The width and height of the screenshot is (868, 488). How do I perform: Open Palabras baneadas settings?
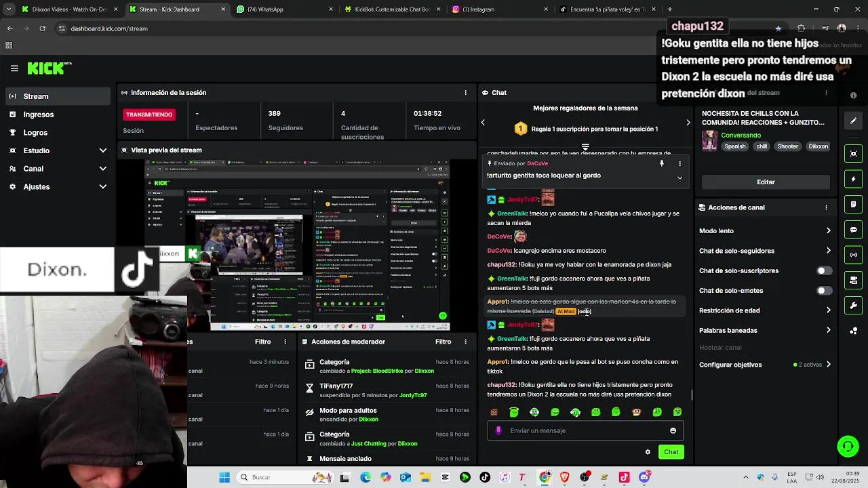click(x=765, y=331)
